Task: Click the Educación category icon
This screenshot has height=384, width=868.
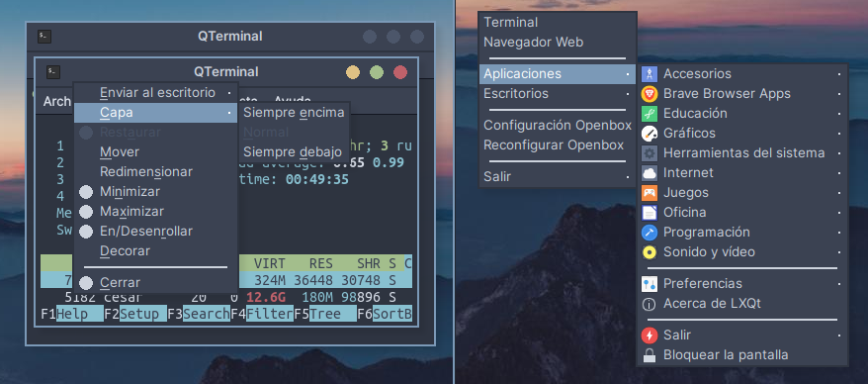Action: point(649,114)
